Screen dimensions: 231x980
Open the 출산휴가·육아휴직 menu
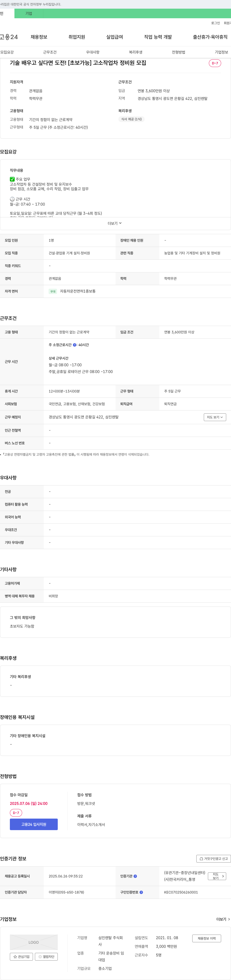pos(210,37)
